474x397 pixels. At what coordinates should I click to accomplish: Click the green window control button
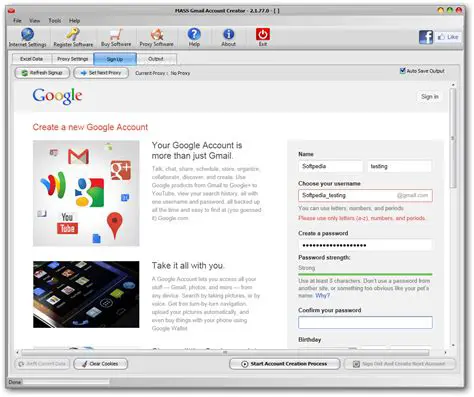(450, 10)
